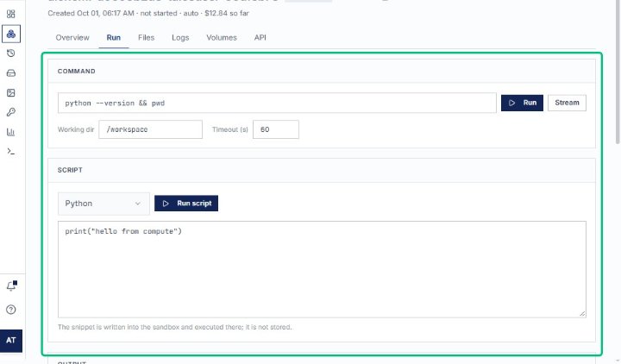This screenshot has width=621, height=364.
Task: Open the help question mark icon
Action: [11, 310]
